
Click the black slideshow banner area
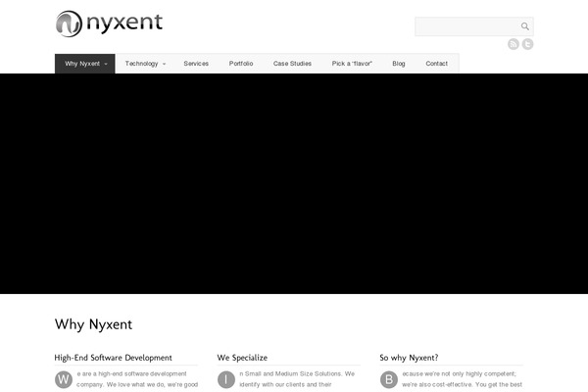pos(294,183)
